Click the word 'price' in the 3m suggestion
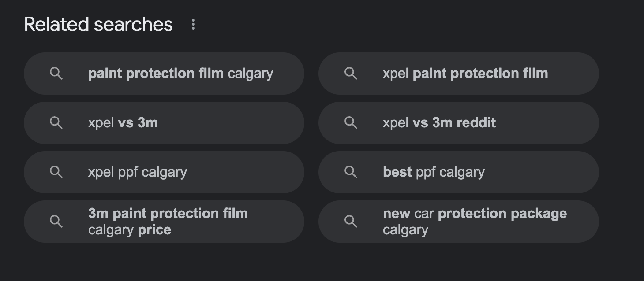The width and height of the screenshot is (644, 281). tap(154, 230)
